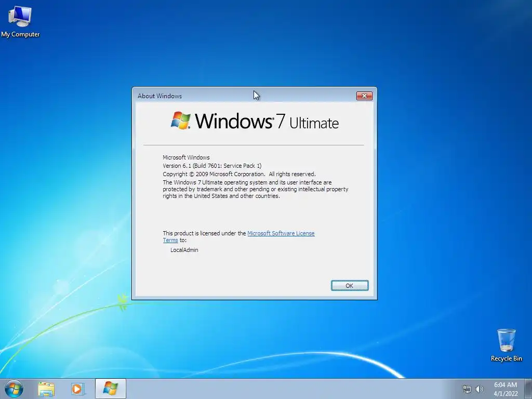This screenshot has height=399, width=532.
Task: Launch Windows Explorer from the taskbar
Action: pyautogui.click(x=46, y=389)
